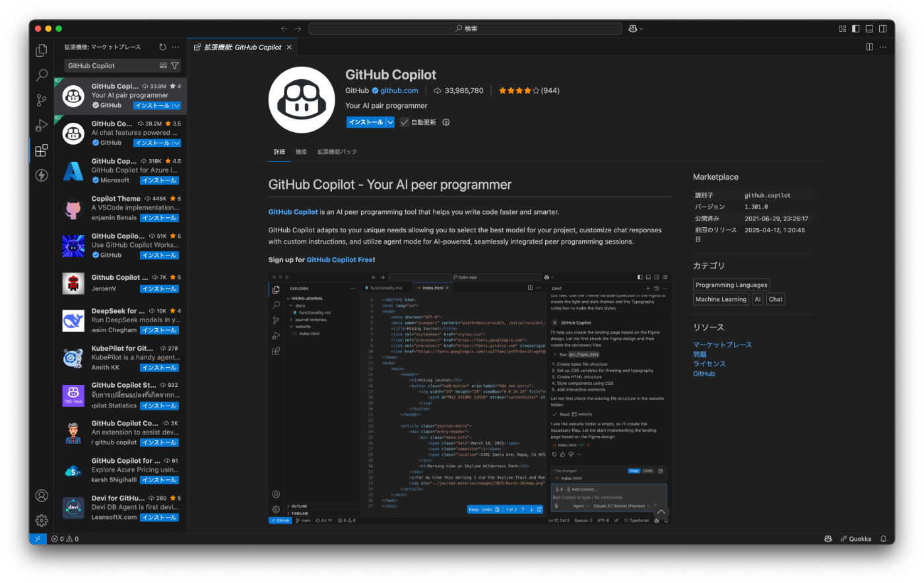
Task: Go back with the title bar arrow
Action: [x=284, y=28]
